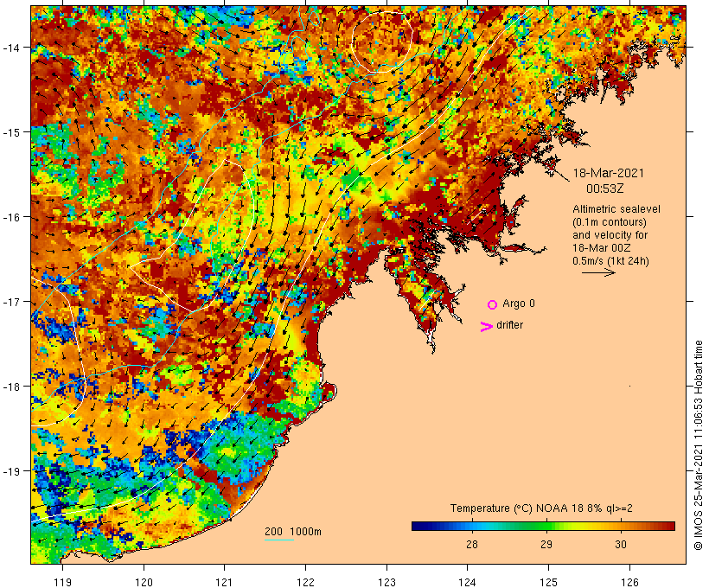Click the magenta drifter legend symbol
This screenshot has width=709, height=588.
click(487, 327)
